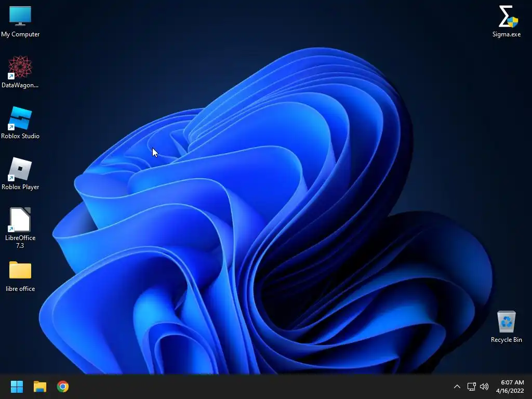Click the 'Roblox Studio' icon label text
Viewport: 532px width, 399px height.
click(x=20, y=136)
